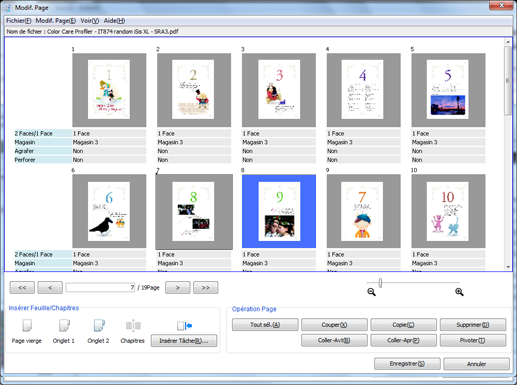
Task: Click the page number input field
Action: click(x=100, y=288)
